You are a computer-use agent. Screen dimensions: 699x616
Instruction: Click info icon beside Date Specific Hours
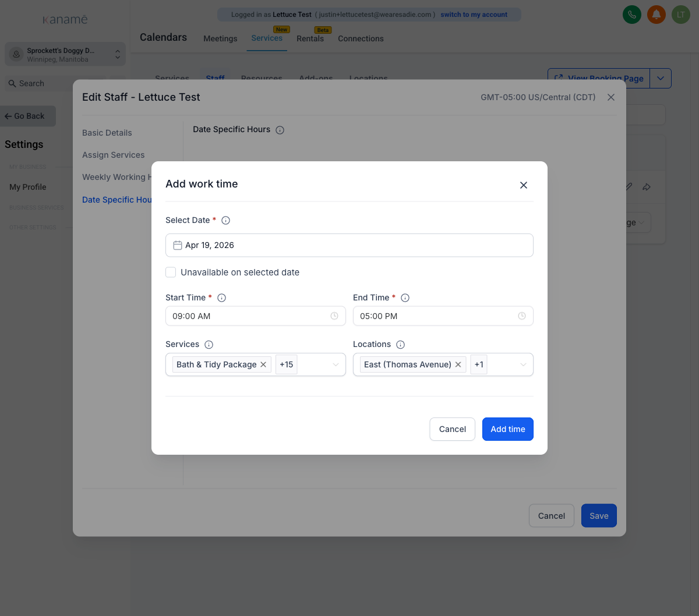click(280, 130)
